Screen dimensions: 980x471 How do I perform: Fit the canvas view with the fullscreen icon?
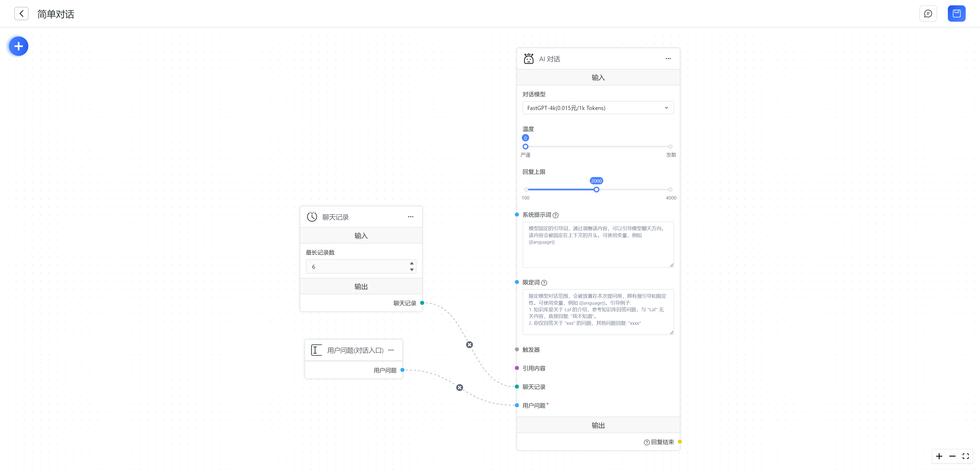pyautogui.click(x=965, y=456)
